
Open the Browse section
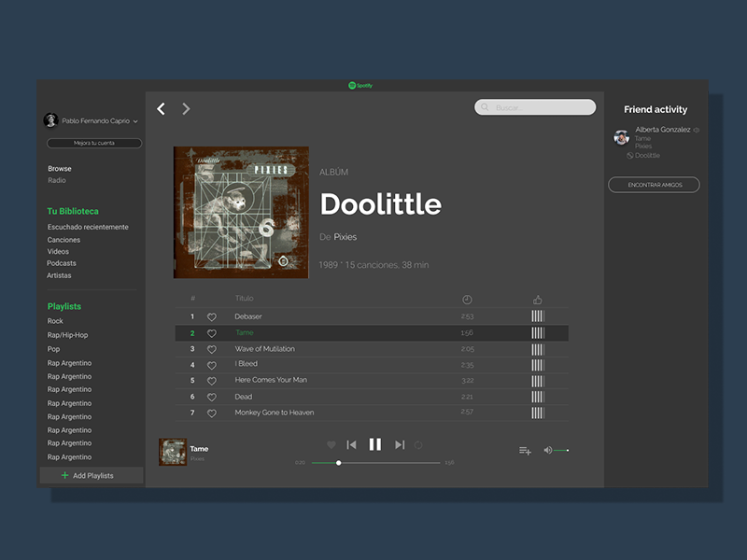click(x=60, y=169)
